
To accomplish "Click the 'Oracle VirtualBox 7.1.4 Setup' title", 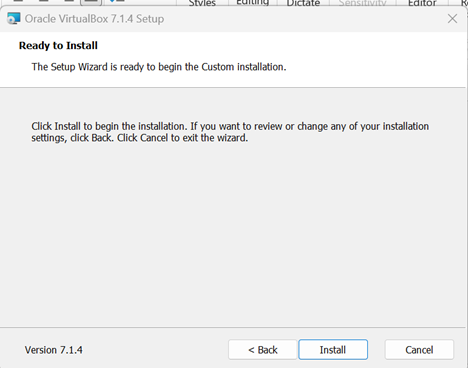I will click(94, 19).
